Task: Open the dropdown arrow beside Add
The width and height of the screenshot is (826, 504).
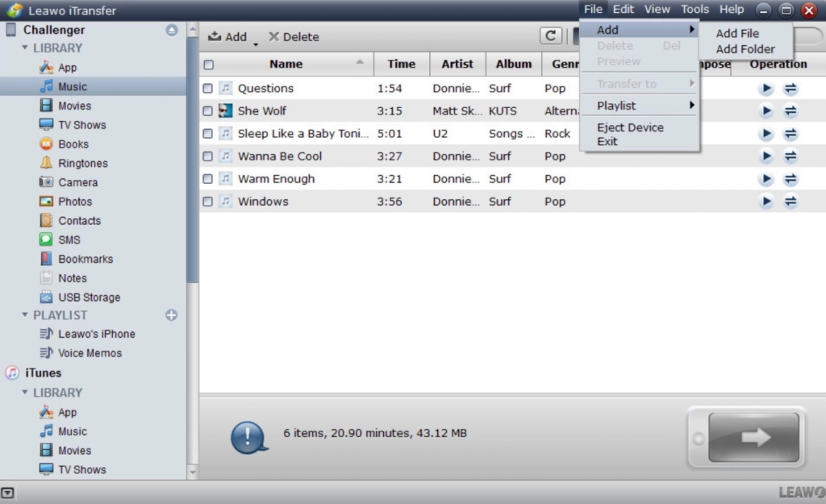Action: 256,44
